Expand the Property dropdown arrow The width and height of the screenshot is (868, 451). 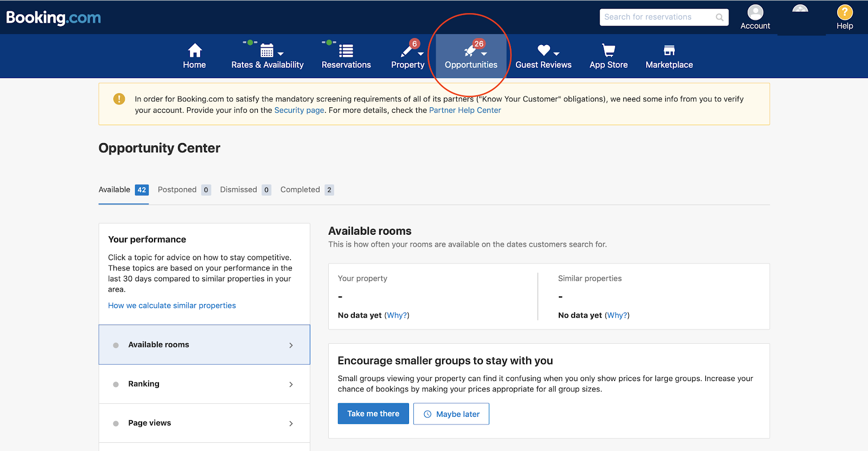[x=421, y=54]
